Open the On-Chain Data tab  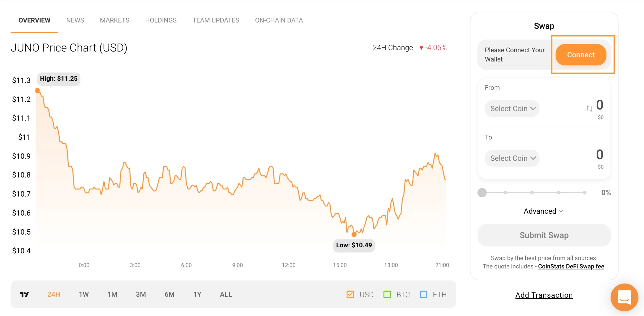coord(279,20)
